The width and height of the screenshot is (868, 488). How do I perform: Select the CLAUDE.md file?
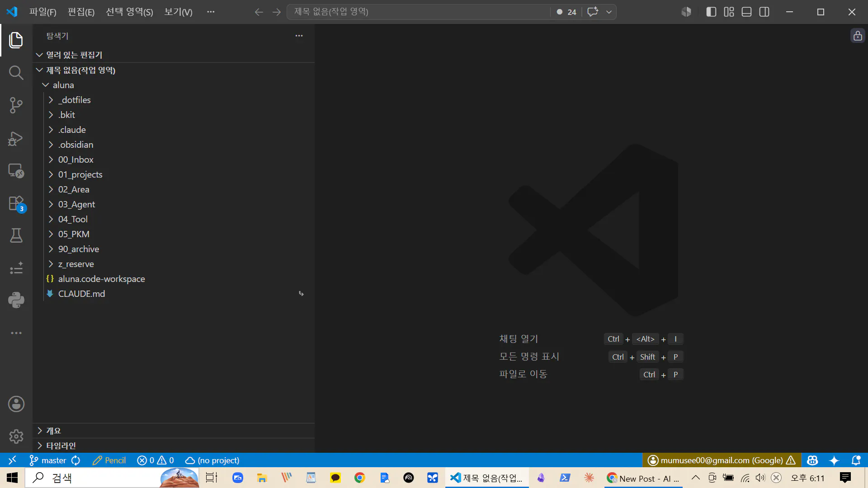174,294
